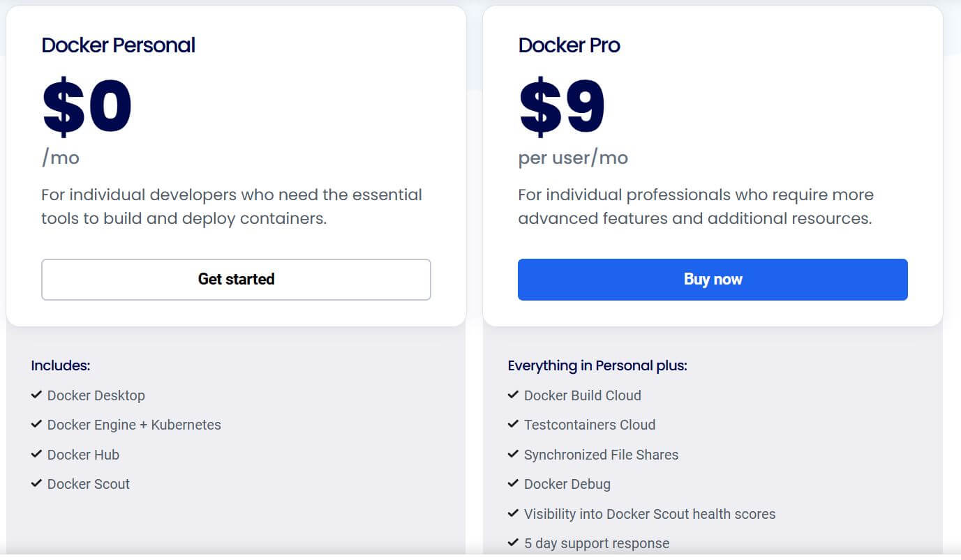The image size is (961, 560).
Task: Click checkmark beside Synchronized File Shares
Action: [513, 454]
